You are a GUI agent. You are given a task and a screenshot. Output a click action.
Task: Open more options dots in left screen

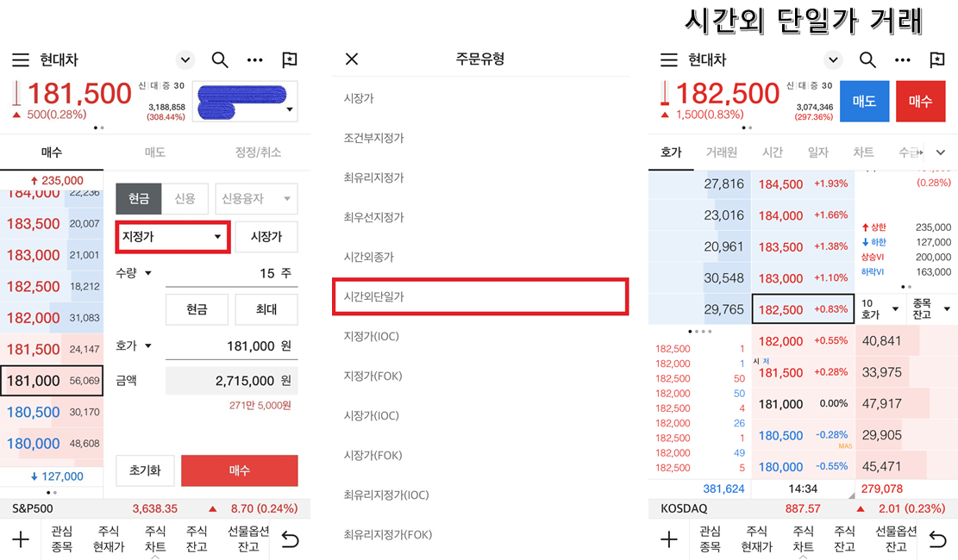point(254,59)
